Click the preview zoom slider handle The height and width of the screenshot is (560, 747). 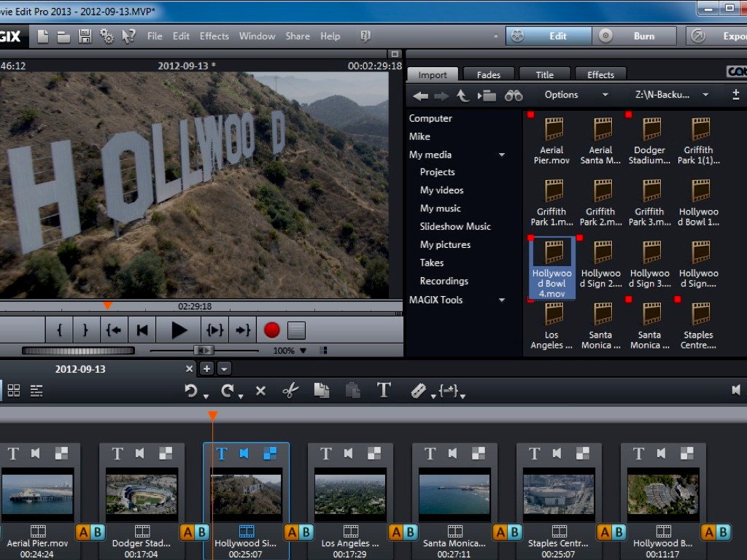203,351
